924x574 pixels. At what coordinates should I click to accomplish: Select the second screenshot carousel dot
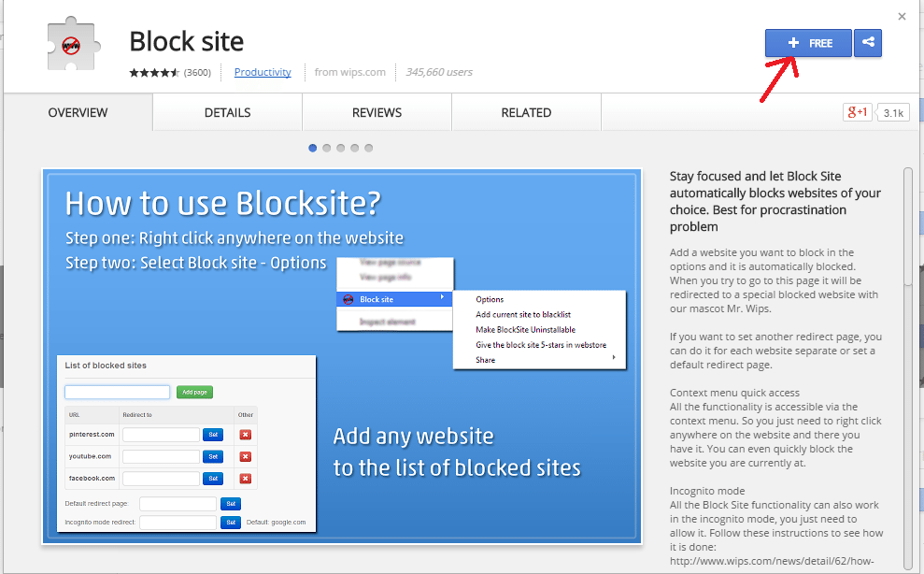(326, 148)
